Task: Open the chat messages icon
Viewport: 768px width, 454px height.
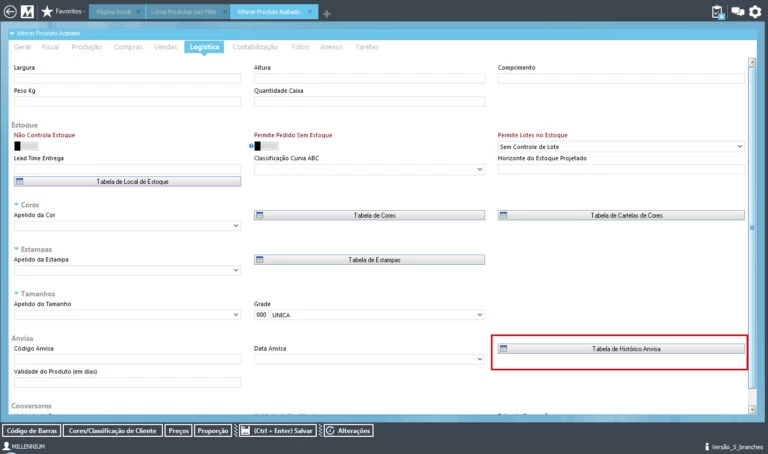Action: pos(738,12)
